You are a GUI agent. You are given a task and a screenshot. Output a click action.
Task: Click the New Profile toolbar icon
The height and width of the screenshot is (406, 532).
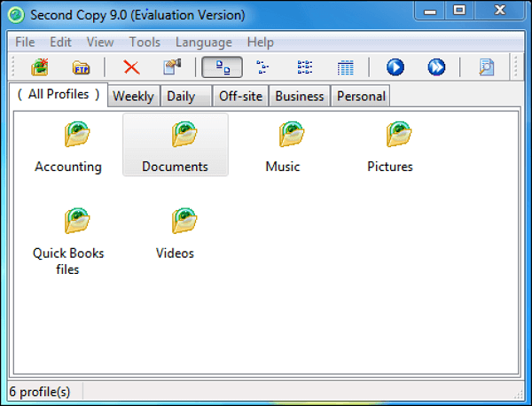40,66
